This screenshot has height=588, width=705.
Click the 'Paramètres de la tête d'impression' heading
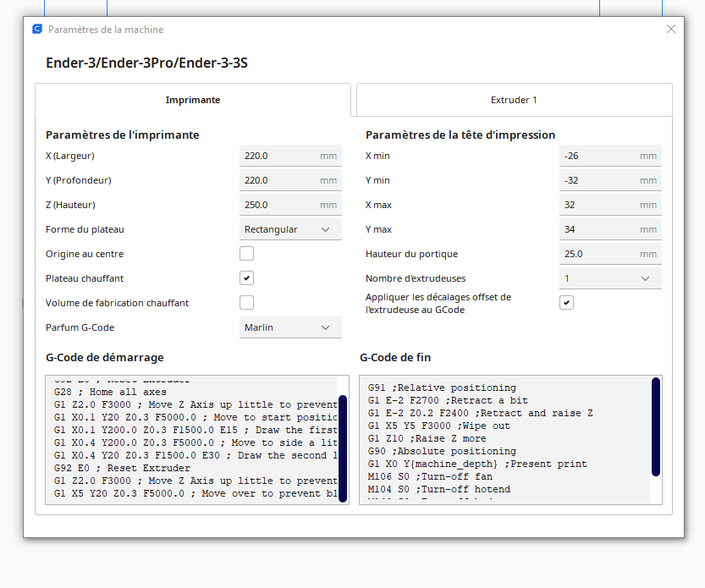pos(460,135)
